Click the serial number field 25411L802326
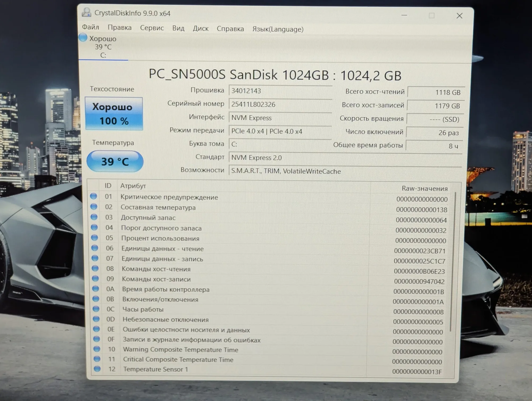This screenshot has width=532, height=401. tap(280, 104)
